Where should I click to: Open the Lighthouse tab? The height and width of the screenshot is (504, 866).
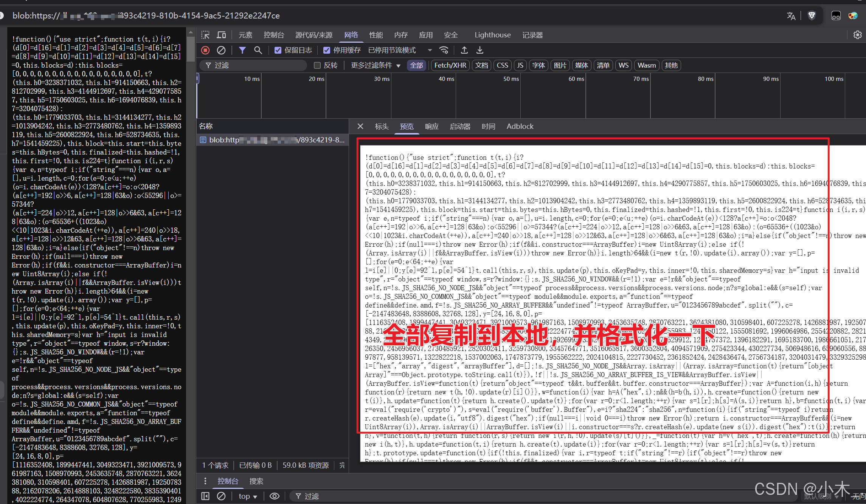(x=492, y=35)
